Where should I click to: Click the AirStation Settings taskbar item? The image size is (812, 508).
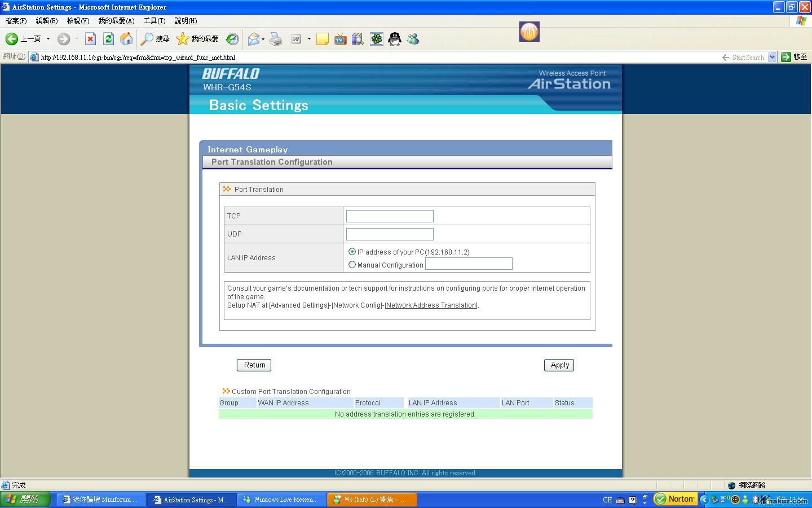click(x=191, y=500)
